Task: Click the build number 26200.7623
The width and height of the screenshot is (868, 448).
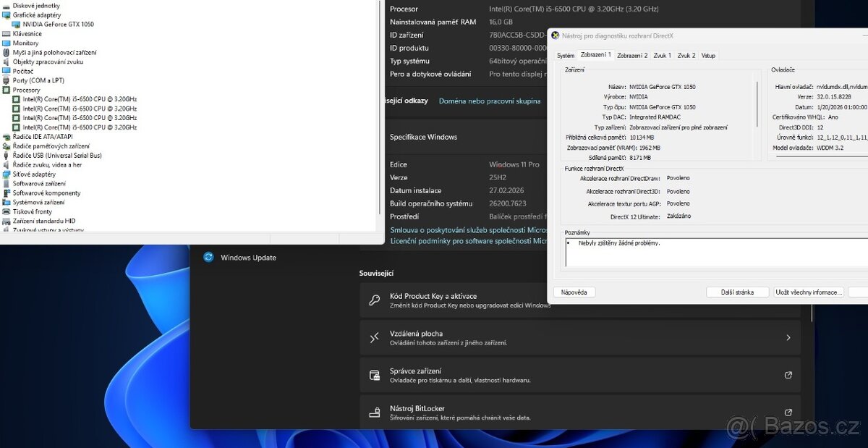Action: point(508,203)
